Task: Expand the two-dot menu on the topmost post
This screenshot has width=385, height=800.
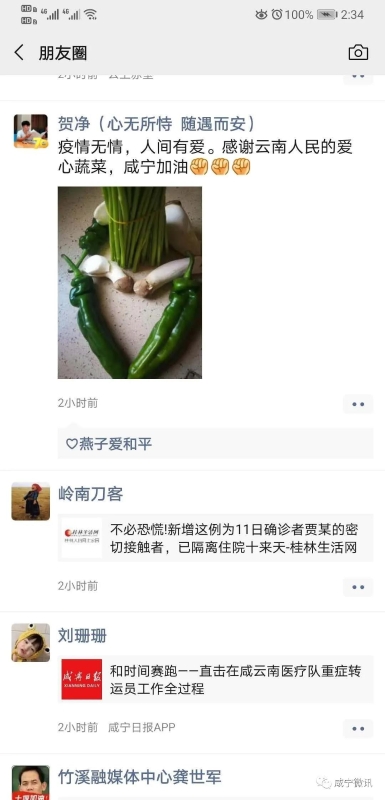Action: tap(358, 78)
